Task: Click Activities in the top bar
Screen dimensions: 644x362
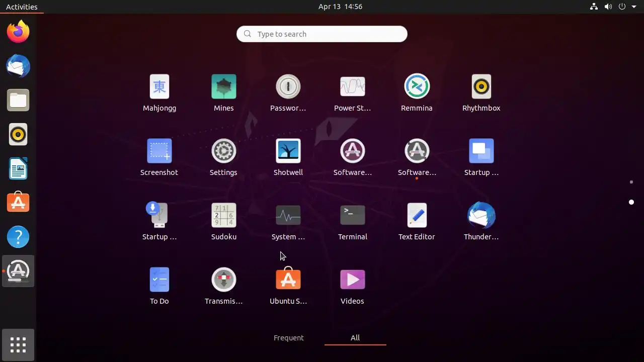Action: (x=22, y=7)
